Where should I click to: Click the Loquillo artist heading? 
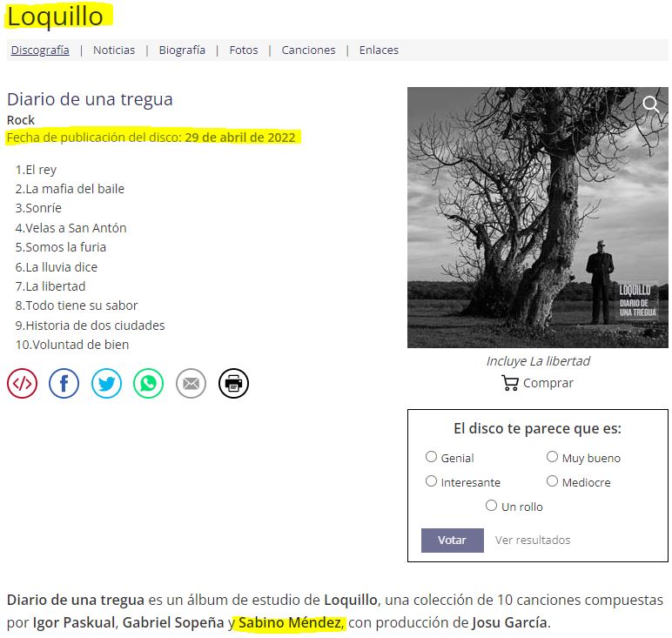click(x=55, y=17)
